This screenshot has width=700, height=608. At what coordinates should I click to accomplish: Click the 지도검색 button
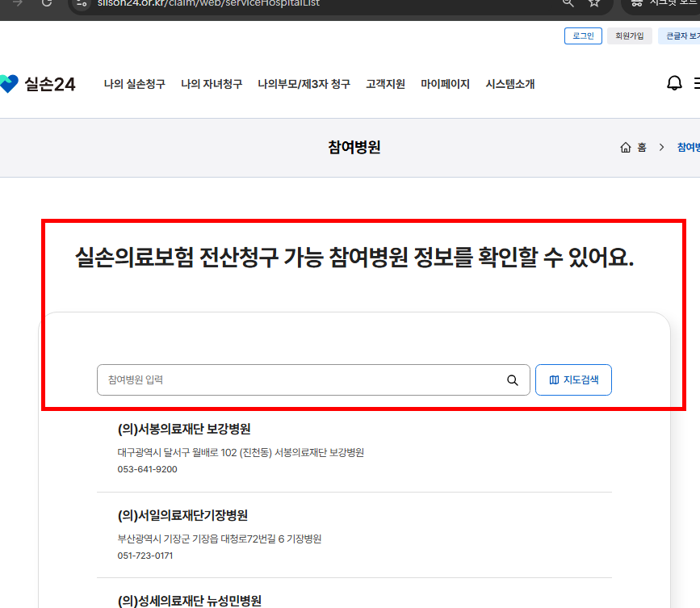573,379
